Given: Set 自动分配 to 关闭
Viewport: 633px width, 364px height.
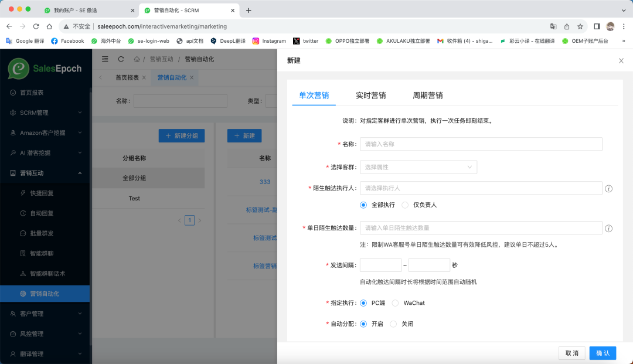Looking at the screenshot, I should pyautogui.click(x=393, y=324).
